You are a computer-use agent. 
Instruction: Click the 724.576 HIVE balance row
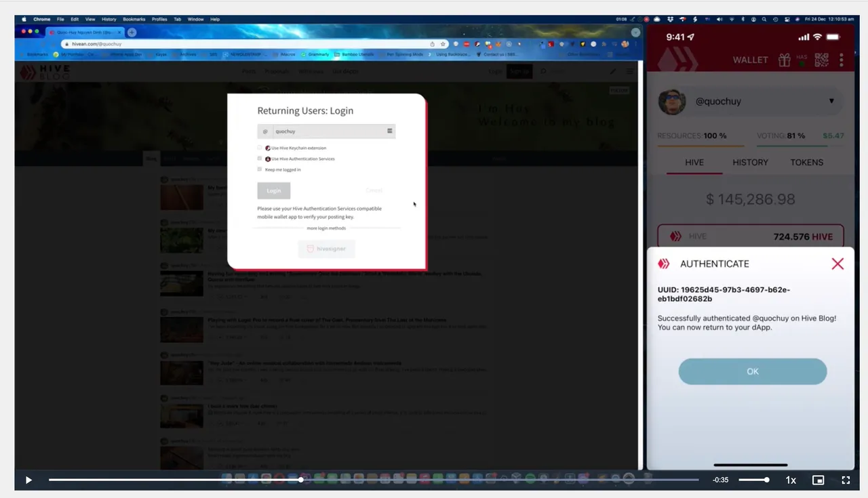751,236
